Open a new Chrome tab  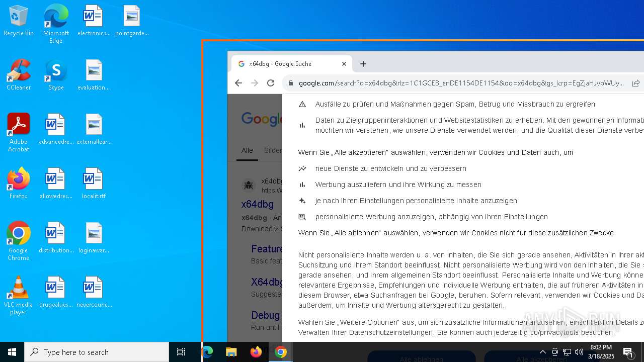pyautogui.click(x=363, y=64)
